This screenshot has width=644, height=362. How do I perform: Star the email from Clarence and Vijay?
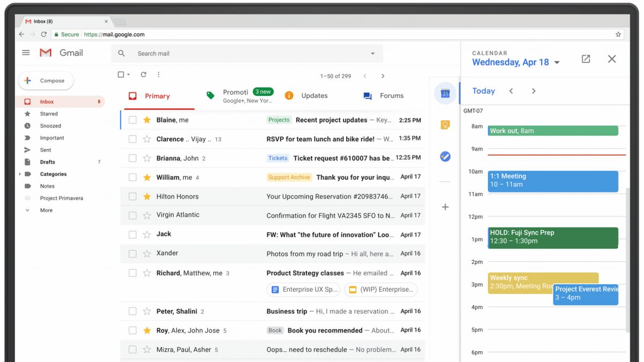coord(145,138)
